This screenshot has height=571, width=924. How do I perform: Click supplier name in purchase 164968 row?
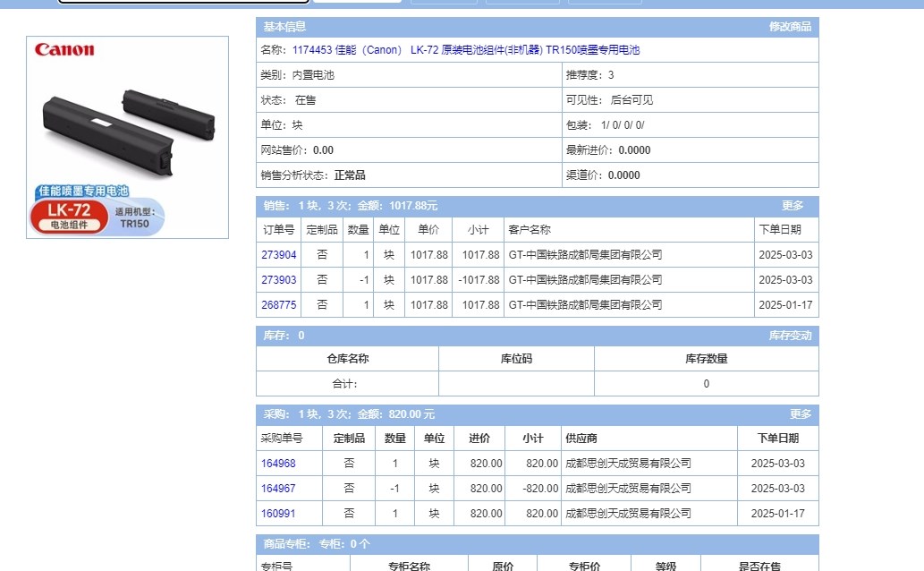[x=628, y=464]
